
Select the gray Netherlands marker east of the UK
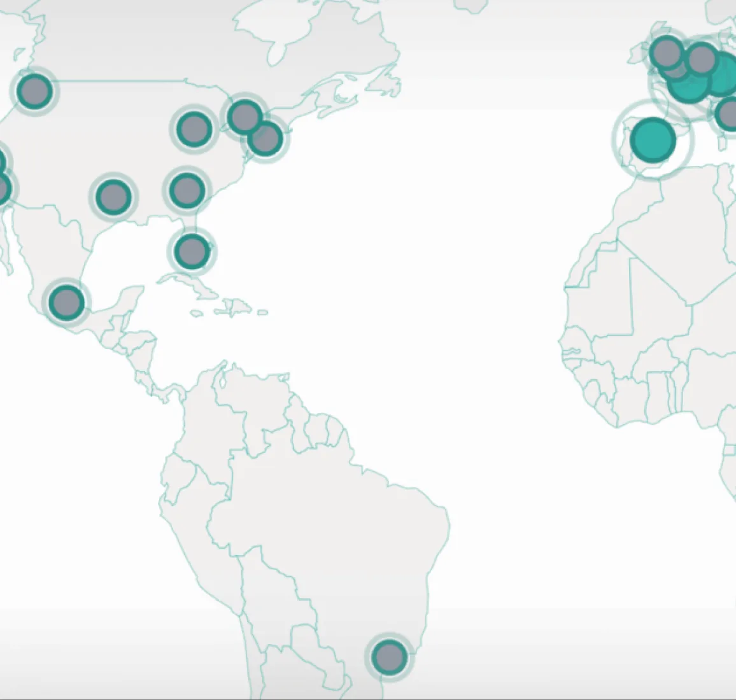(702, 59)
